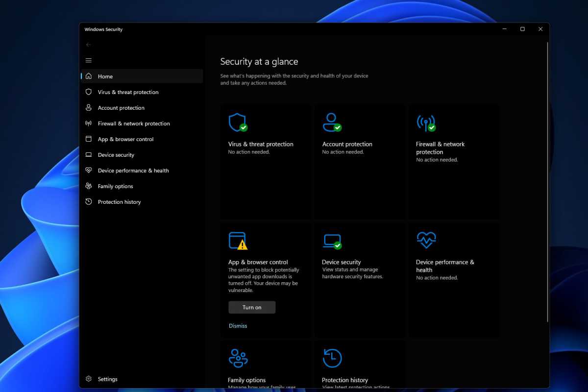Click the people icon on Family options card
588x392 pixels.
click(238, 358)
